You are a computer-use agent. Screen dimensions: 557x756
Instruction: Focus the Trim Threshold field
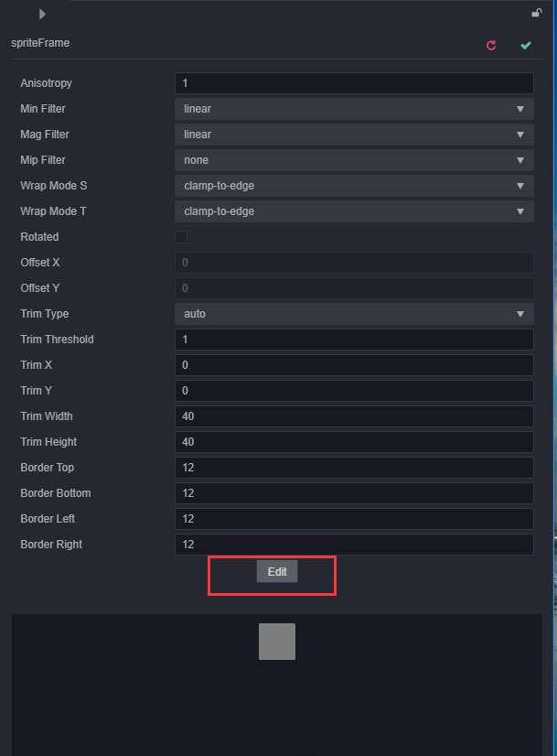(x=353, y=340)
